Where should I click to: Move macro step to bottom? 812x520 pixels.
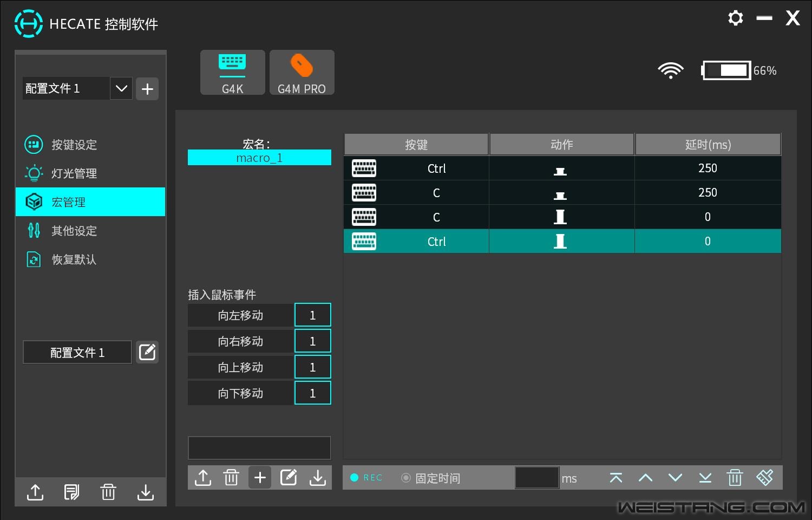pos(705,478)
